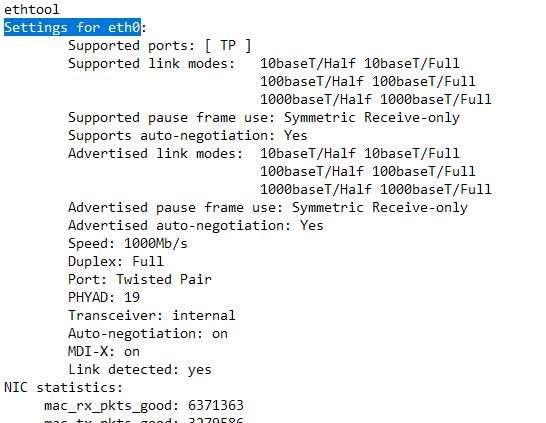The width and height of the screenshot is (546, 423).
Task: Click the 'Speed: 1000Mb/s' line
Action: pos(128,243)
